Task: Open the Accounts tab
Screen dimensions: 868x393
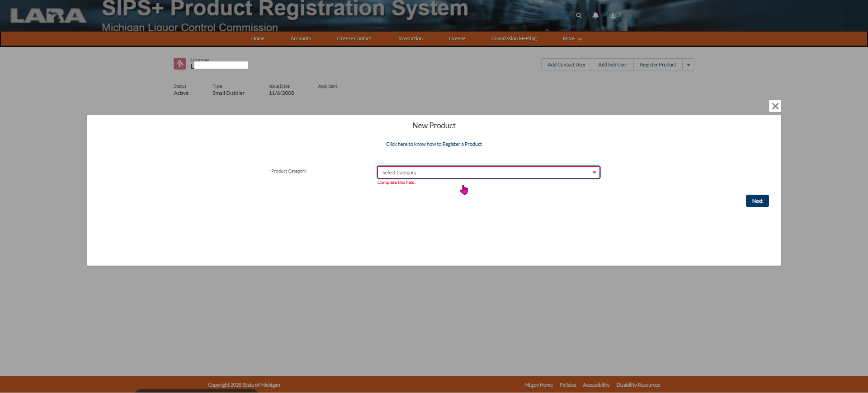Action: pos(301,39)
